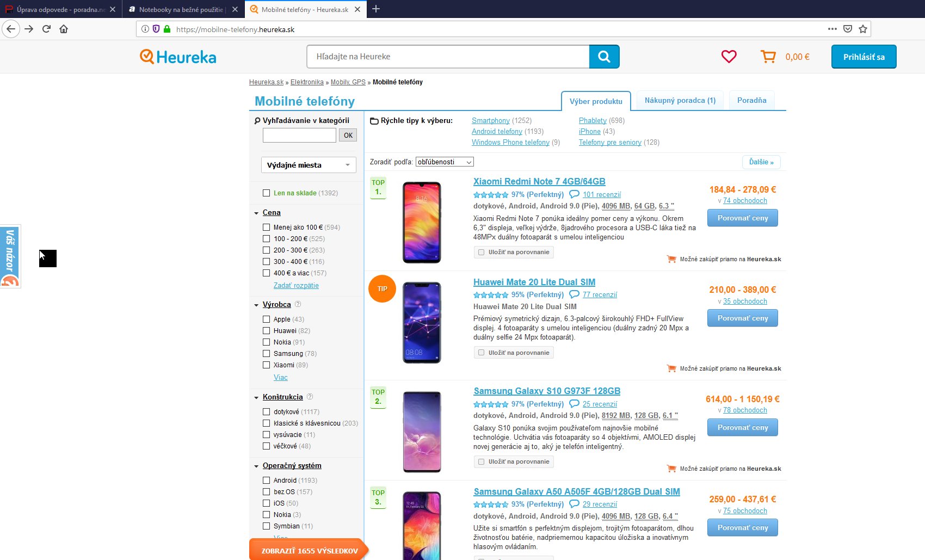This screenshot has width=925, height=560.
Task: Open the Váš názor feedback tab
Action: (10, 256)
